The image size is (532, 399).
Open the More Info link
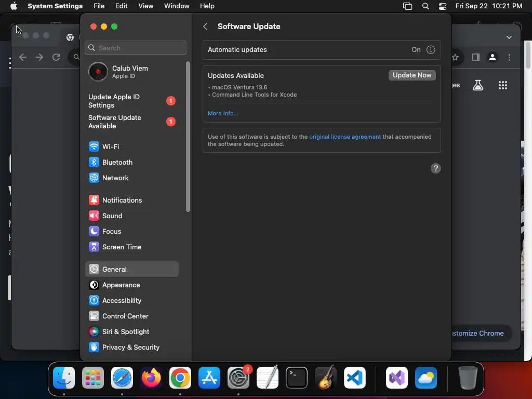click(x=222, y=113)
